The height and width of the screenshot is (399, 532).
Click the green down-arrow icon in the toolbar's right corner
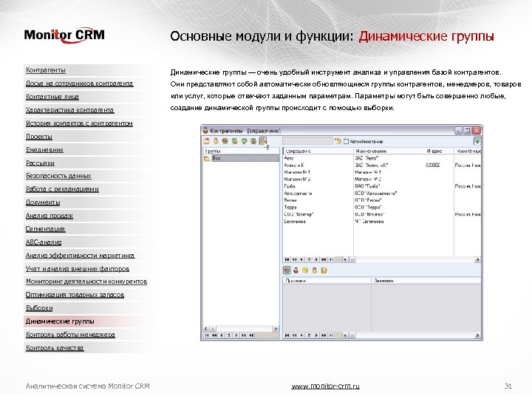[x=477, y=141]
